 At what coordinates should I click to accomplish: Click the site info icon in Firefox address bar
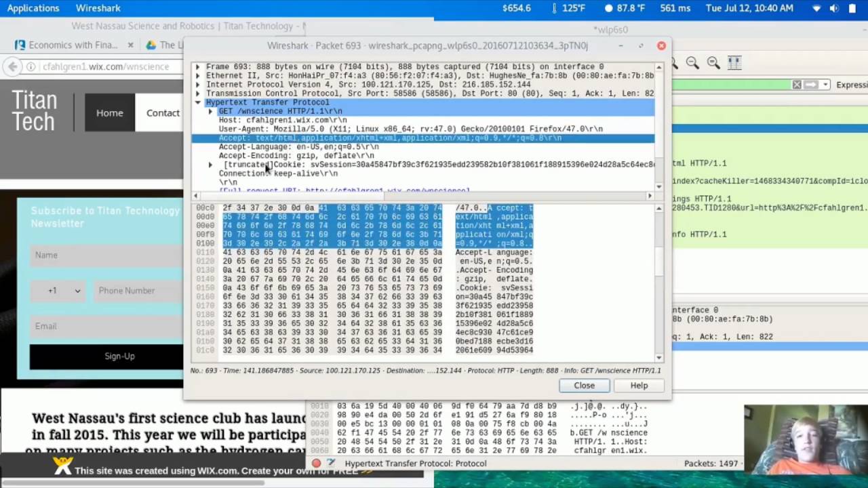click(31, 66)
